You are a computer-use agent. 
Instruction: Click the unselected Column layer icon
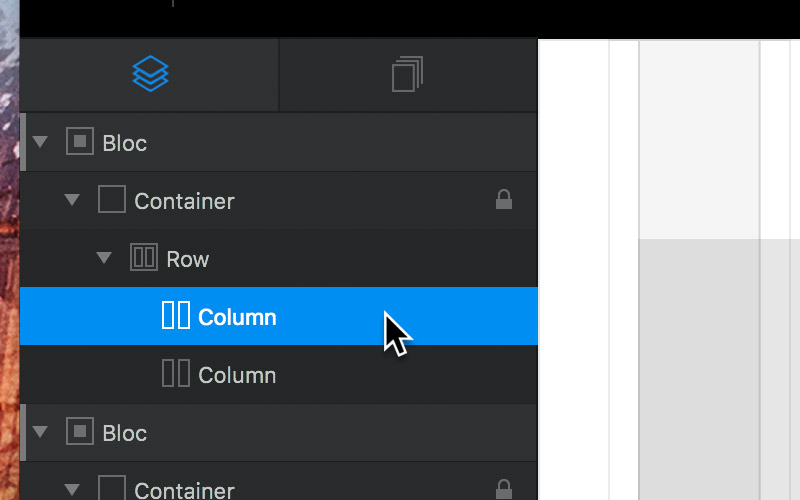pos(176,373)
